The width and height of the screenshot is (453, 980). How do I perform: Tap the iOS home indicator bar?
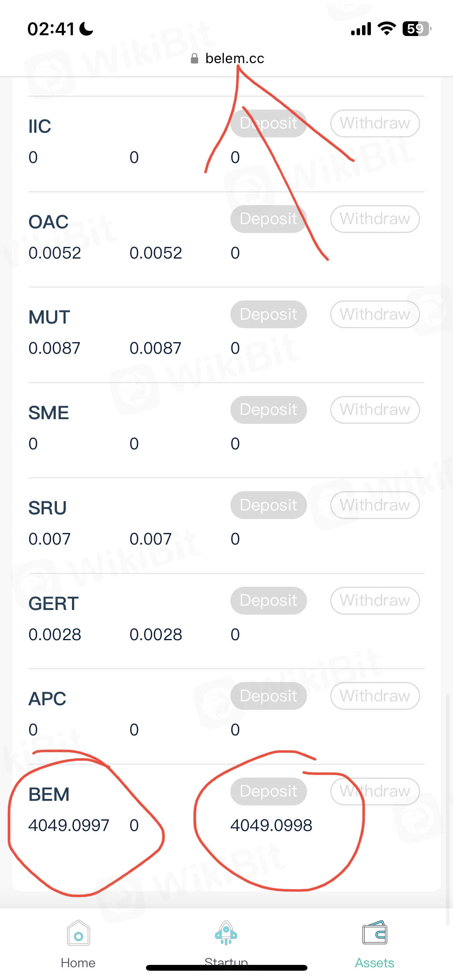226,968
